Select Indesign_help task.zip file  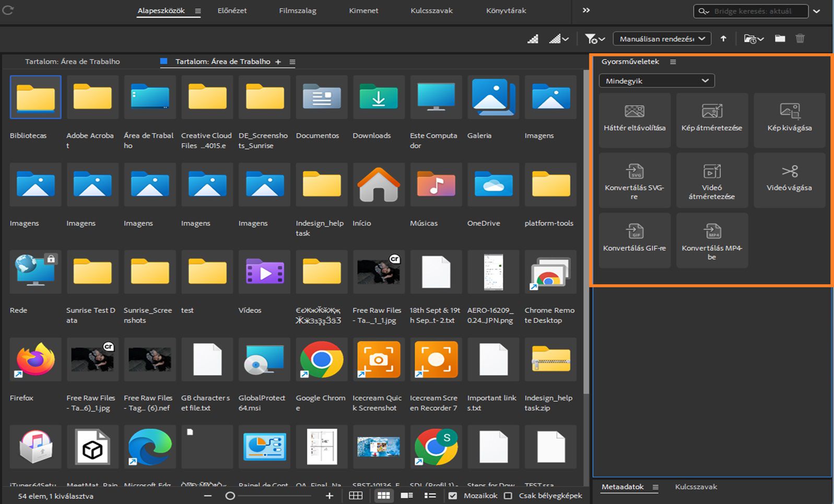coord(550,359)
